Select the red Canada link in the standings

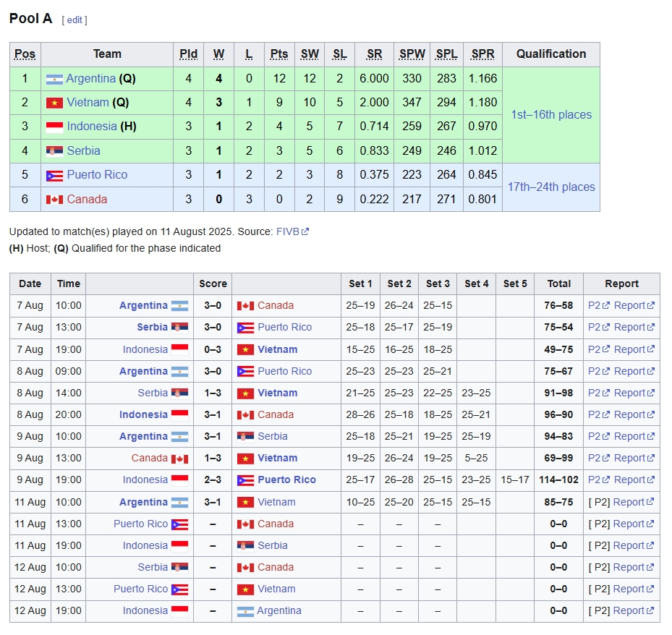click(x=87, y=200)
